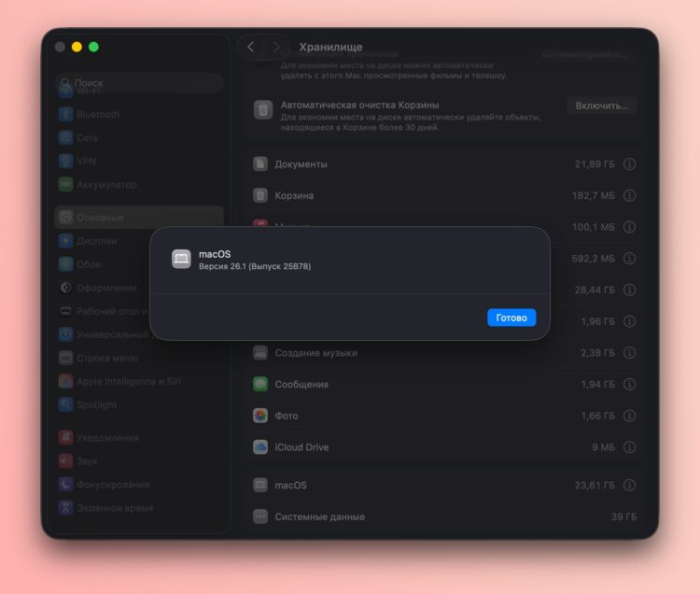The width and height of the screenshot is (700, 594).
Task: Go forward with the right chevron
Action: click(276, 47)
